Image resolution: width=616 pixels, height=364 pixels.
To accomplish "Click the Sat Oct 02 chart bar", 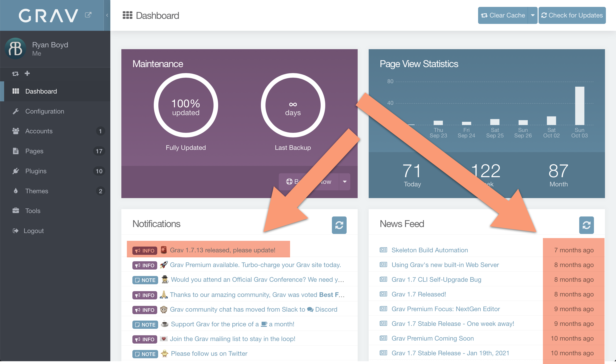I will pos(551,121).
